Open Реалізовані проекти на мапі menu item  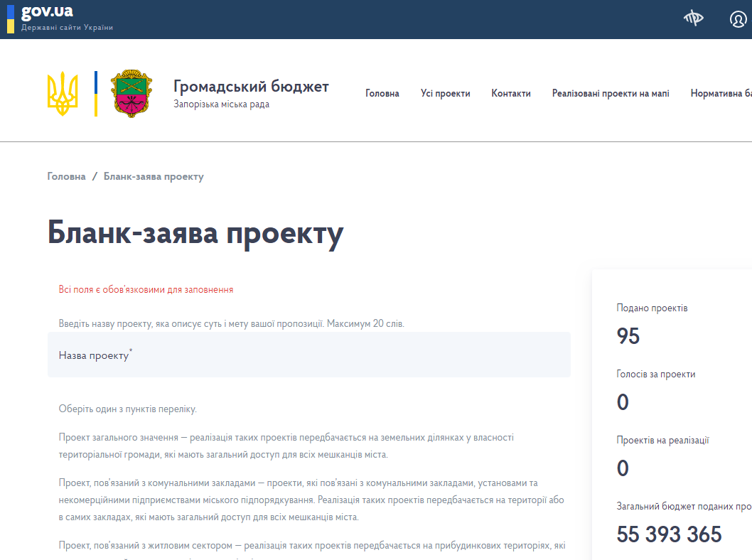pyautogui.click(x=611, y=94)
